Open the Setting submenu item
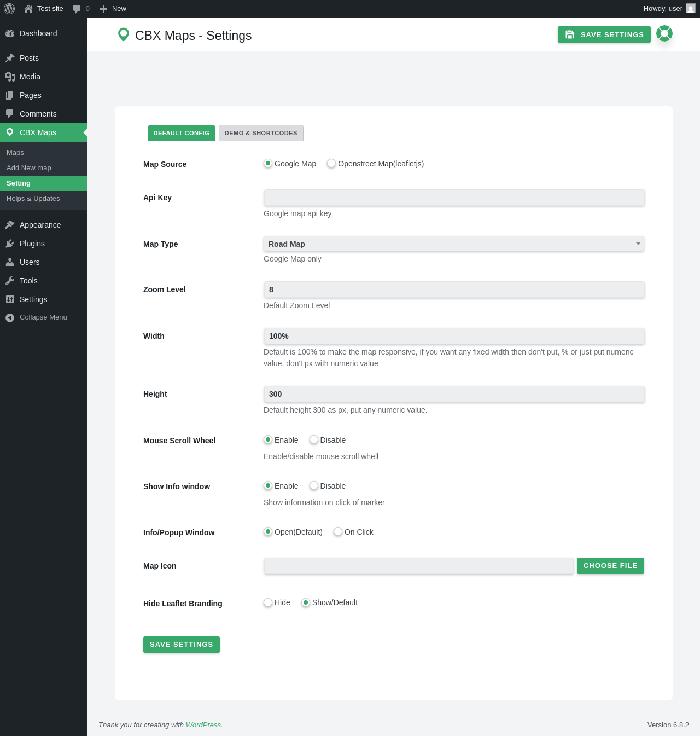 (x=44, y=183)
